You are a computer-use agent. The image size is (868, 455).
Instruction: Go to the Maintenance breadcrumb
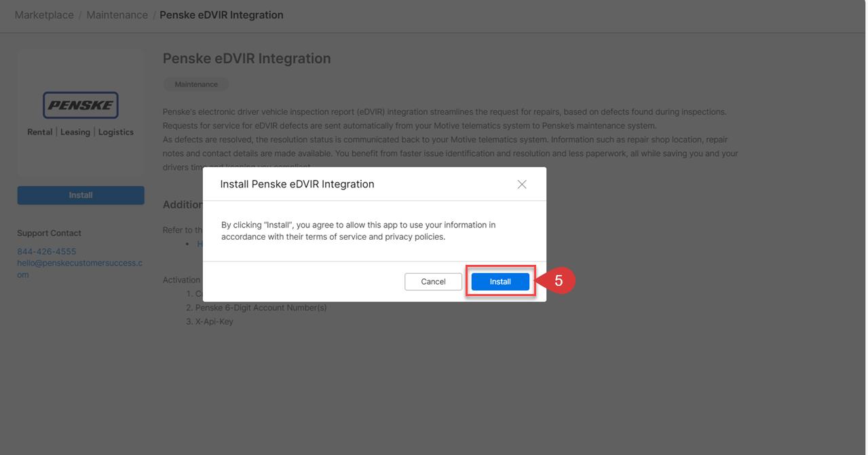[x=117, y=15]
